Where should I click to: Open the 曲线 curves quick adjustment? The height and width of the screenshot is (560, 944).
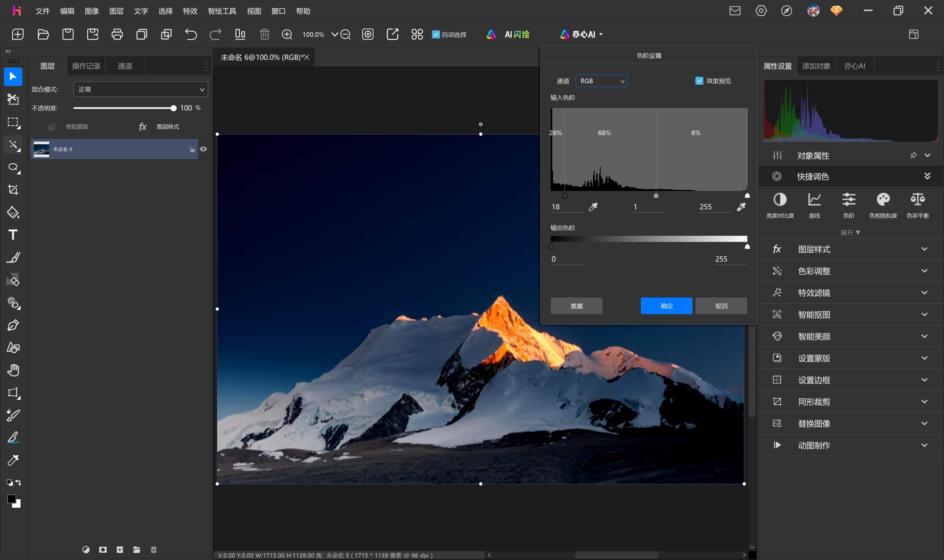click(815, 205)
